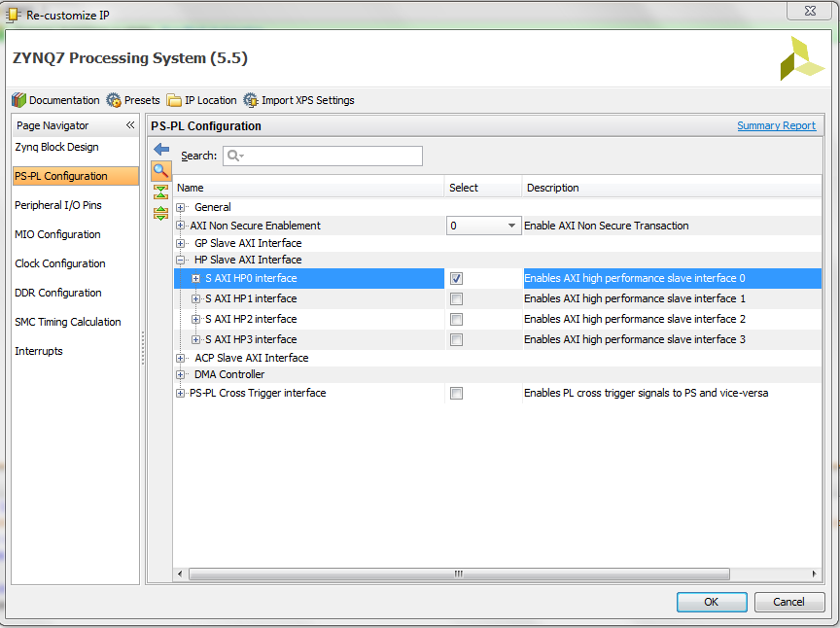This screenshot has height=628, width=840.
Task: Click the Documentation toolbar label
Action: 64,100
